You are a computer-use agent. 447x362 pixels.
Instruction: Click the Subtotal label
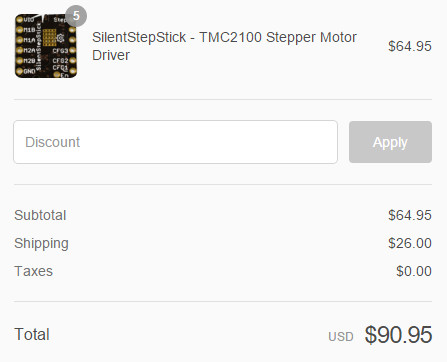click(x=40, y=215)
